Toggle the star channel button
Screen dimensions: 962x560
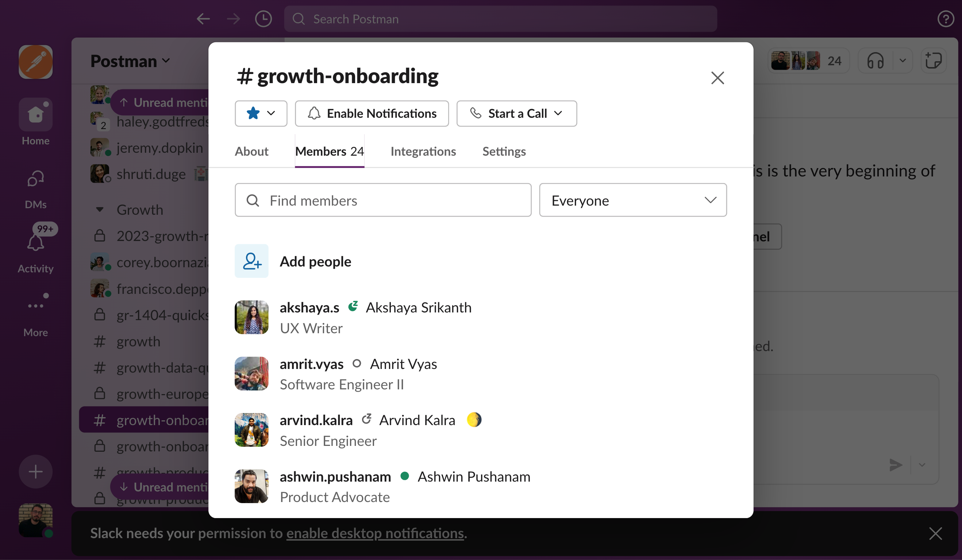coord(253,113)
